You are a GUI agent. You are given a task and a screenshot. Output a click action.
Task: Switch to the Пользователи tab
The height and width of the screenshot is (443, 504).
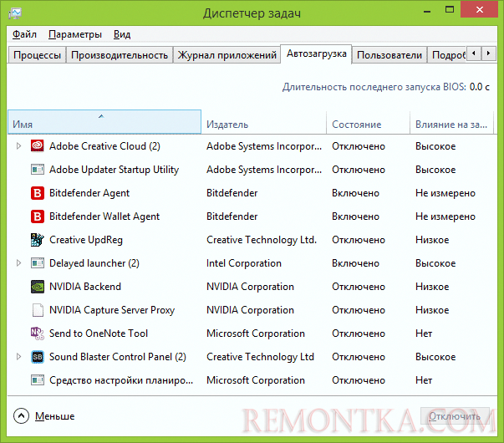coord(389,55)
